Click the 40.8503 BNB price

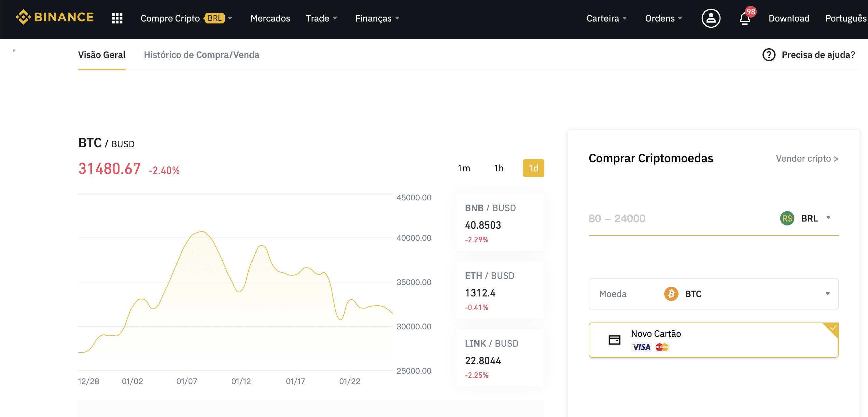[483, 225]
